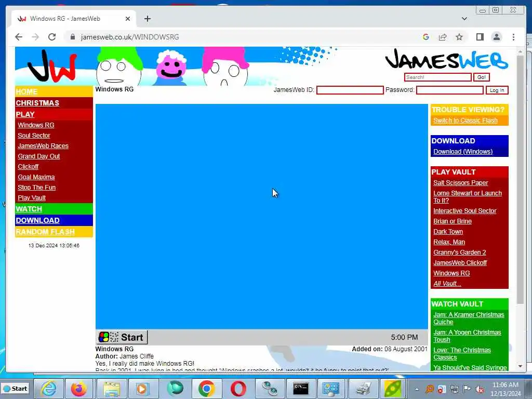
Task: Open the Play Vault link in left menu
Action: pos(32,198)
